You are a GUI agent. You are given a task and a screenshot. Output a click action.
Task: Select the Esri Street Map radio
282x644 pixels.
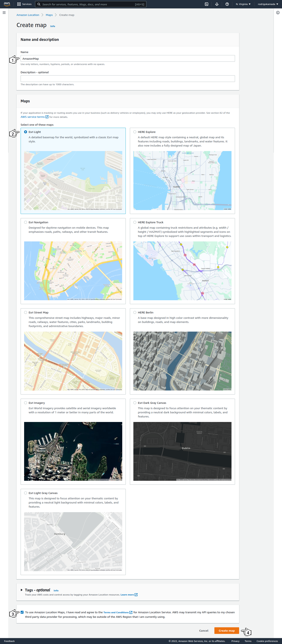(x=26, y=312)
